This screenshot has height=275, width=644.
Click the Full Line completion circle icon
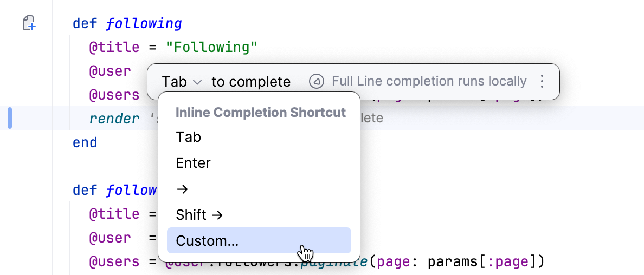click(316, 82)
